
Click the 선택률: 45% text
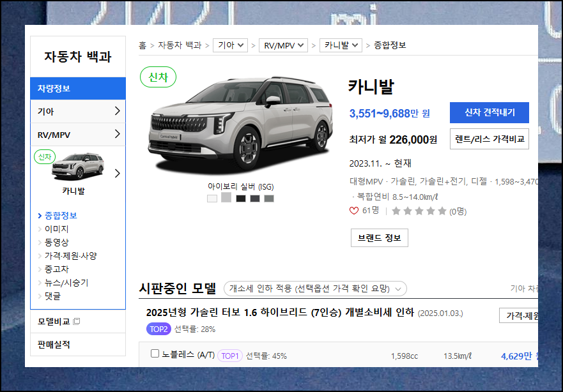266,356
